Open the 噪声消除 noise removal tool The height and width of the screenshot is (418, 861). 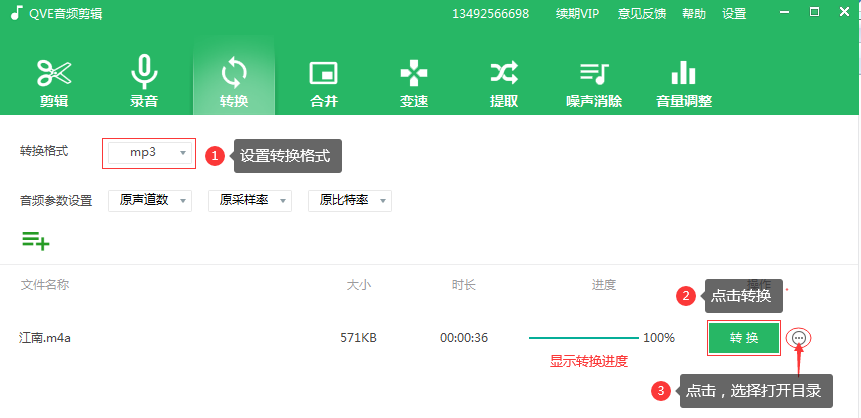(x=593, y=82)
